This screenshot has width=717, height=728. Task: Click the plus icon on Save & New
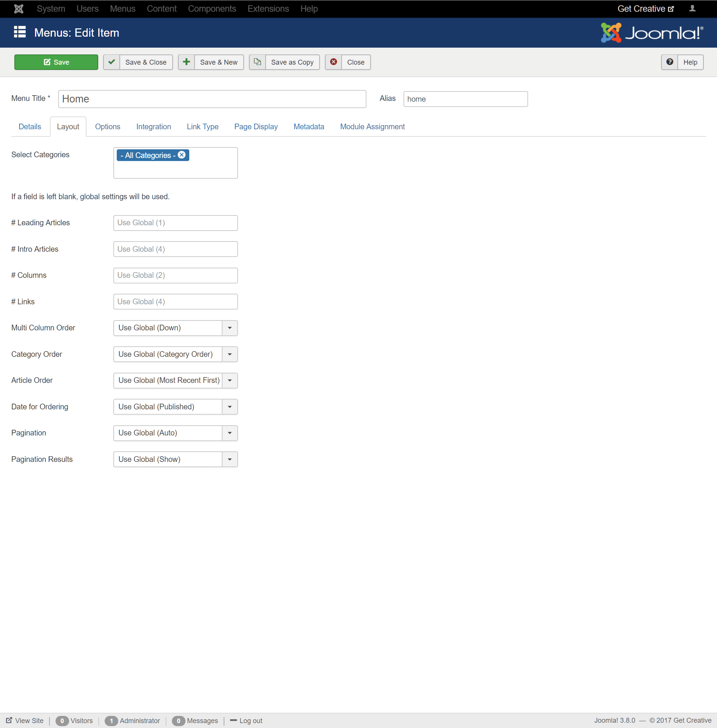[186, 62]
